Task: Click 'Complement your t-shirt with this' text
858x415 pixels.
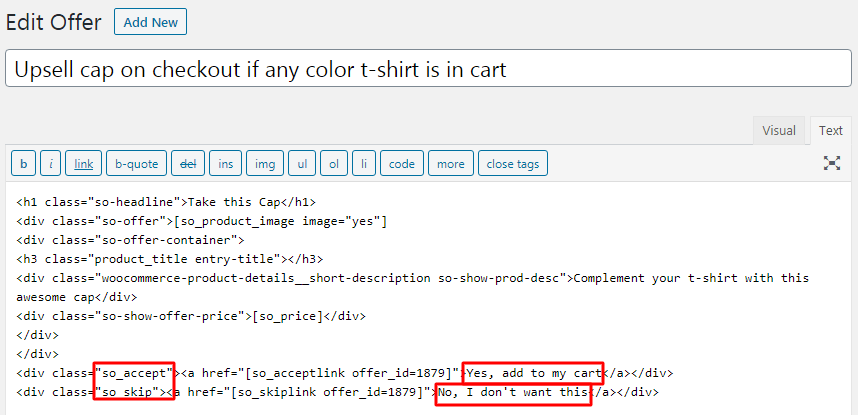Action: [x=691, y=278]
